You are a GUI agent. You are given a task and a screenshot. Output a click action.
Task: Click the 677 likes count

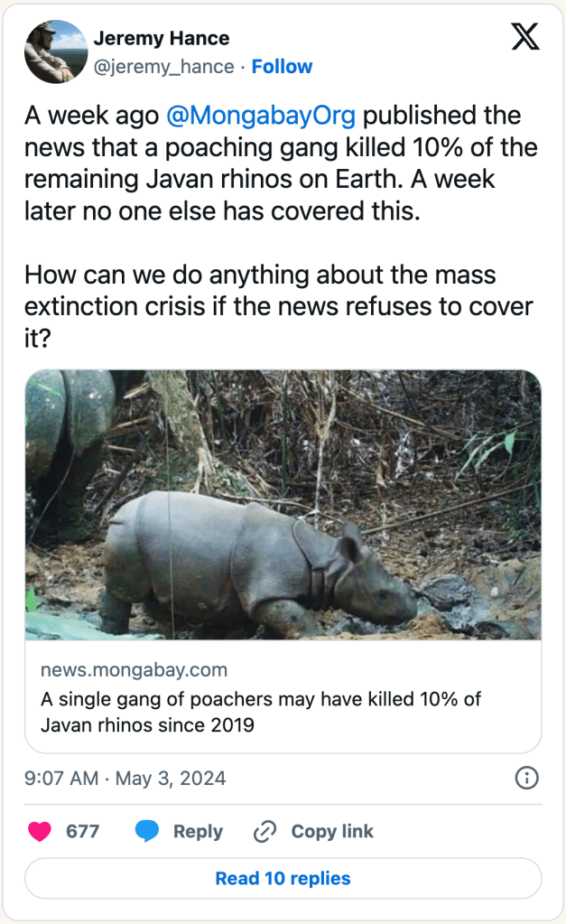tap(82, 831)
